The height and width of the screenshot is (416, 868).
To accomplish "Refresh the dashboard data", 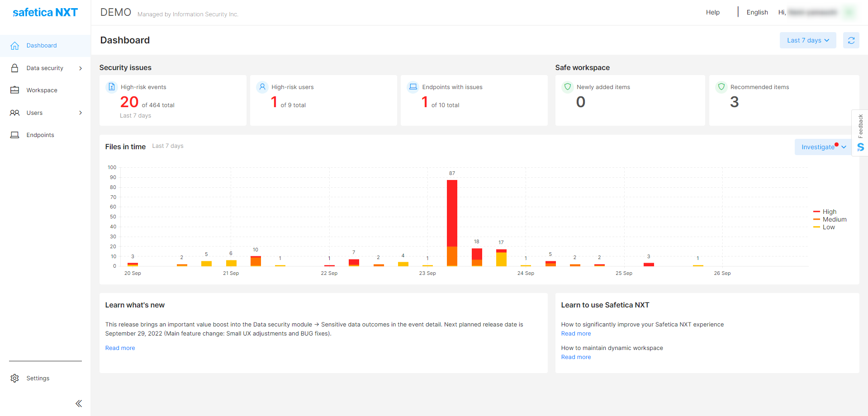I will click(851, 40).
